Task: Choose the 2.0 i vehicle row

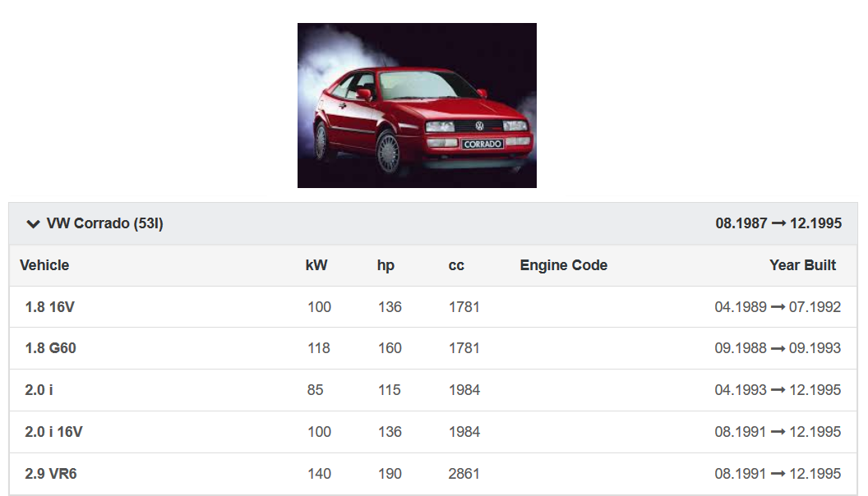Action: (x=39, y=390)
